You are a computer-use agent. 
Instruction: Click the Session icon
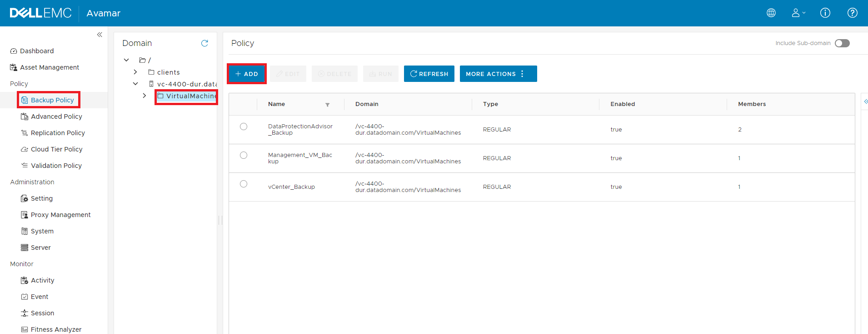coord(25,313)
